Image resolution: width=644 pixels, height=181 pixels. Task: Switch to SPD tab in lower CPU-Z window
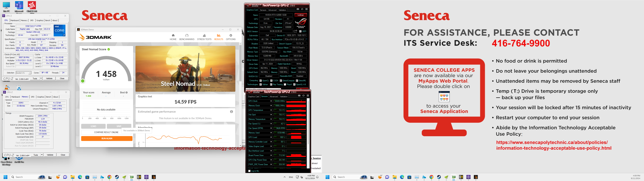tap(33, 97)
